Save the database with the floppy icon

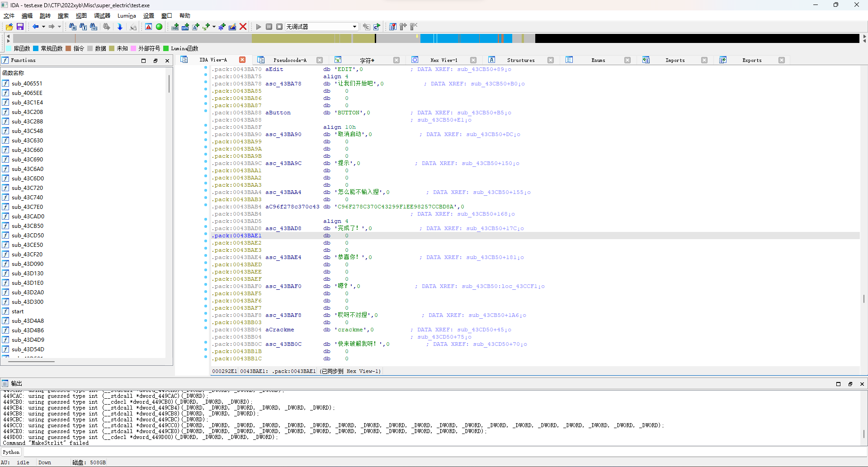pyautogui.click(x=20, y=27)
